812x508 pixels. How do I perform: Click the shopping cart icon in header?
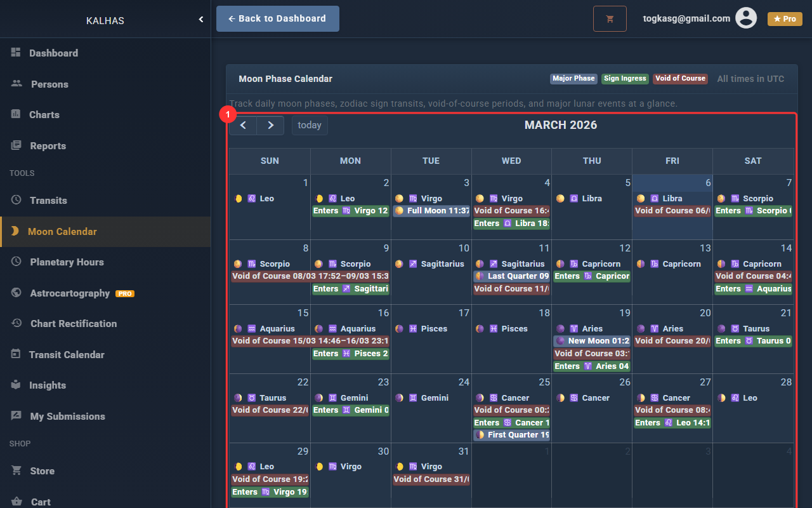click(x=610, y=19)
